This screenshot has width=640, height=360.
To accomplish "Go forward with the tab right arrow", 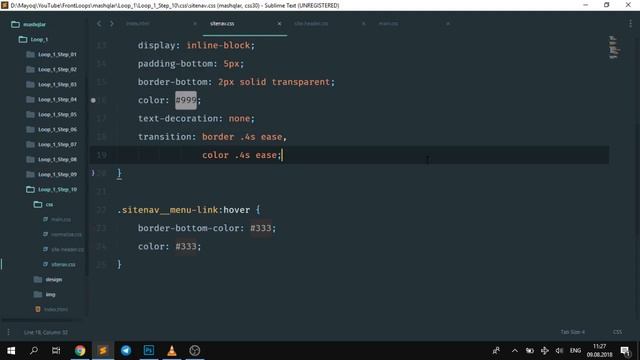I will point(111,24).
